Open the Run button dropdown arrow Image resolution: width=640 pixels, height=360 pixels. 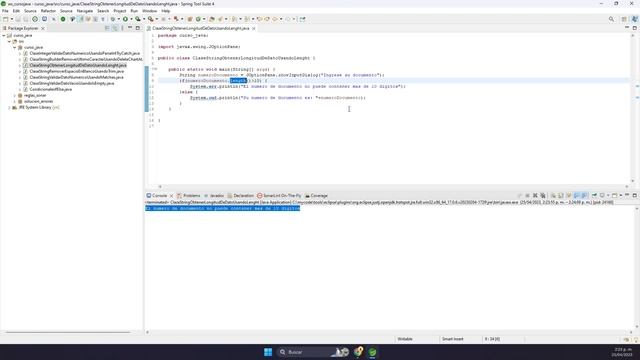click(x=131, y=19)
